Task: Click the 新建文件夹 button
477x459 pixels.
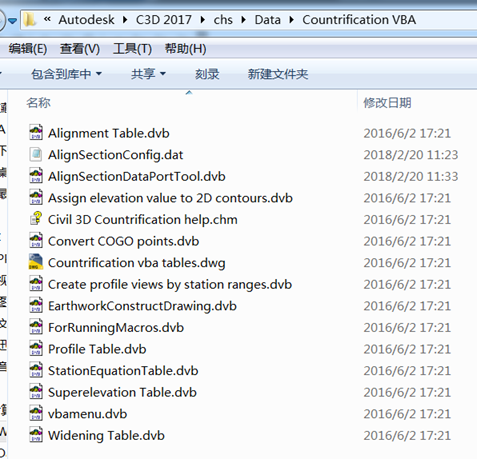Action: click(278, 74)
